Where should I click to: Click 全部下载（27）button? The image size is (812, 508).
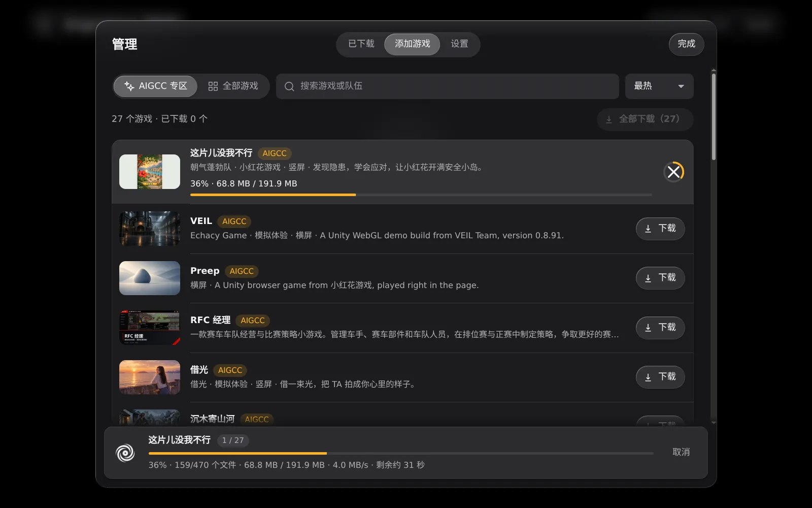click(645, 119)
